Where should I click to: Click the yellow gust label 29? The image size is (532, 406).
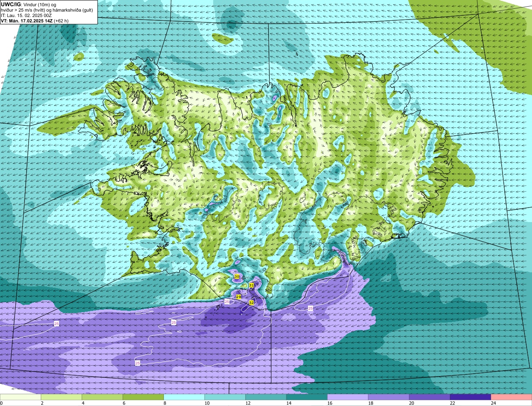[238, 297]
